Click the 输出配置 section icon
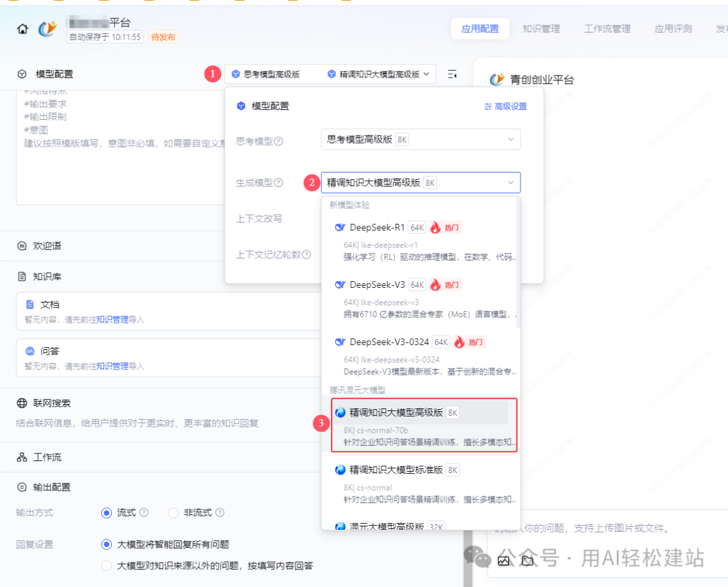 click(x=22, y=487)
